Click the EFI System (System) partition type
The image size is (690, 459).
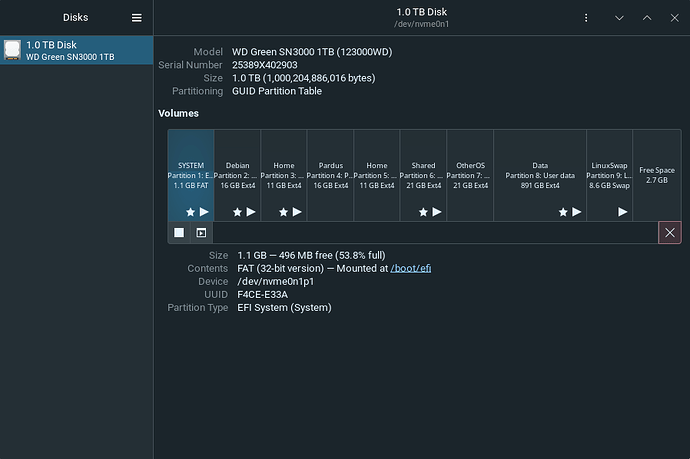[x=284, y=308]
